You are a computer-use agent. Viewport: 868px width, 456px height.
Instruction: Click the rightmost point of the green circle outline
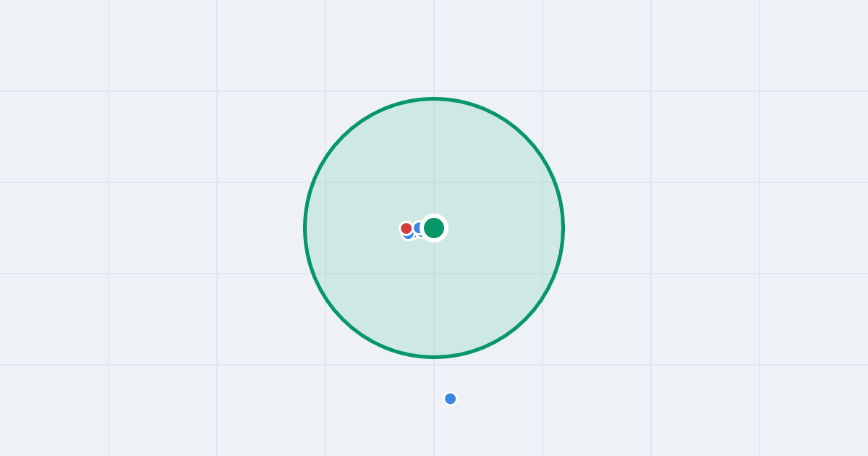point(563,228)
